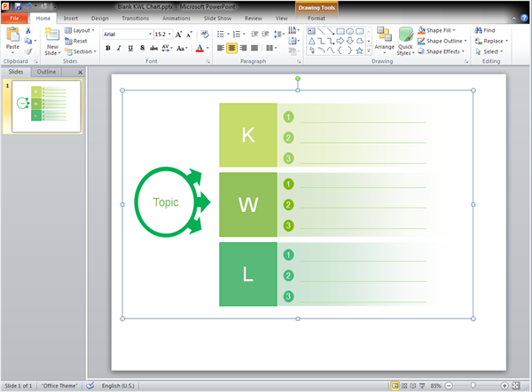Create a New Slide
The image size is (532, 392).
(x=53, y=36)
